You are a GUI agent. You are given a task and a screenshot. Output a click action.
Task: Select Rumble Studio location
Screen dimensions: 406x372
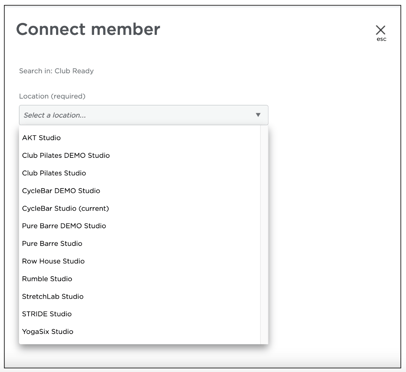point(139,279)
